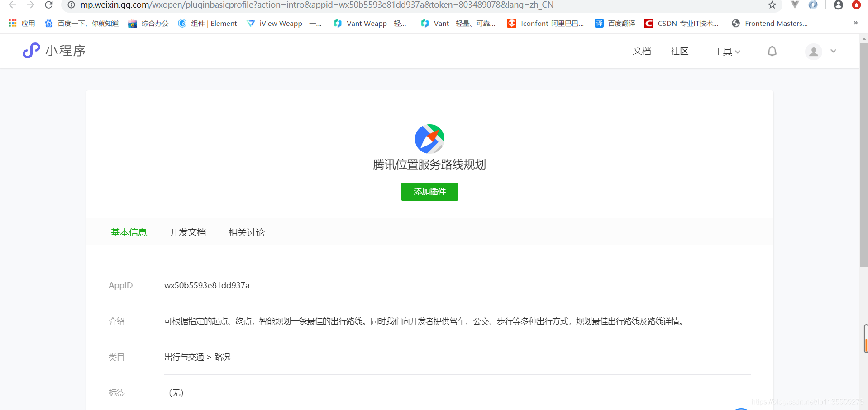This screenshot has height=410, width=868.
Task: Click the plugin title 腾讯位置服务路线规划
Action: point(429,165)
